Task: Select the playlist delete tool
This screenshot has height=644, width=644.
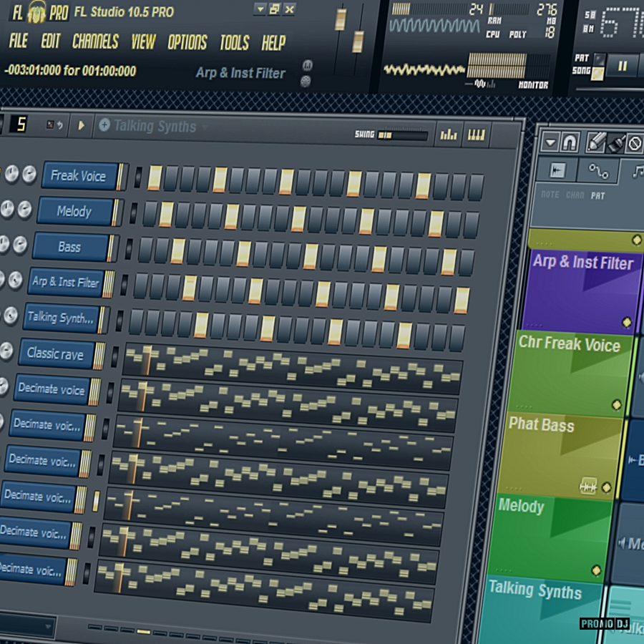Action: pos(635,144)
